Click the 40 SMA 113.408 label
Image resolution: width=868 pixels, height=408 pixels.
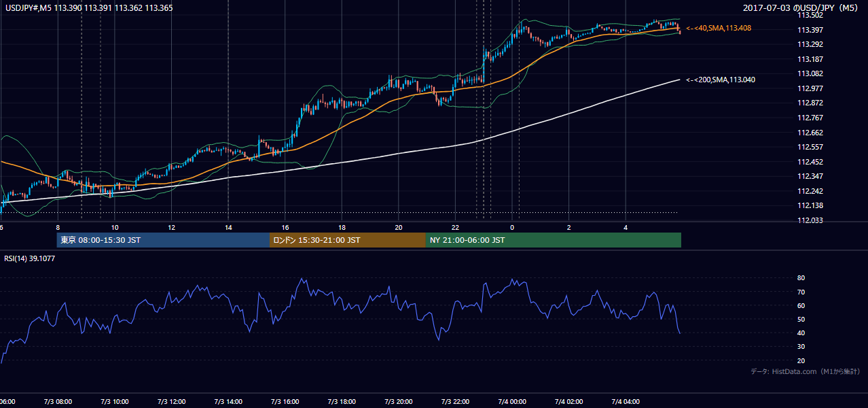tap(719, 29)
